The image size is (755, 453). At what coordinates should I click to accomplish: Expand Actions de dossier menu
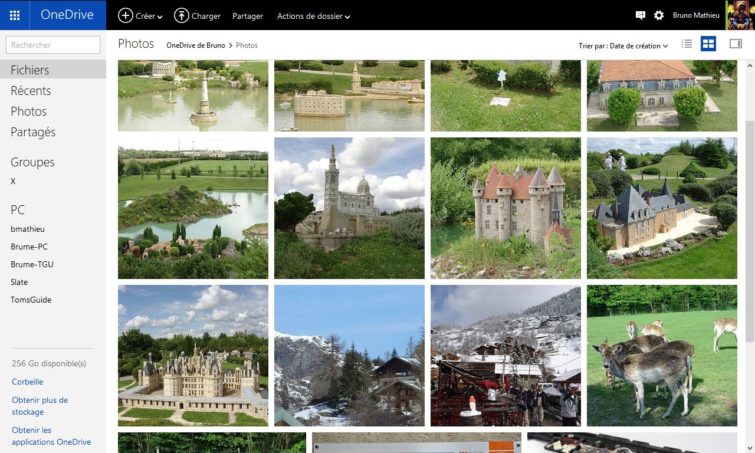tap(313, 16)
